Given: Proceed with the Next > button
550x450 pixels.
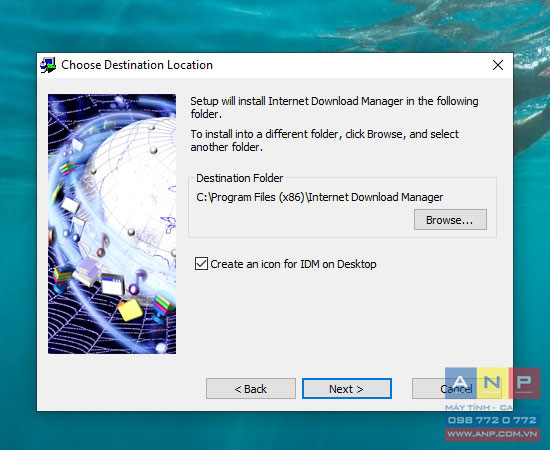Looking at the screenshot, I should click(x=347, y=389).
